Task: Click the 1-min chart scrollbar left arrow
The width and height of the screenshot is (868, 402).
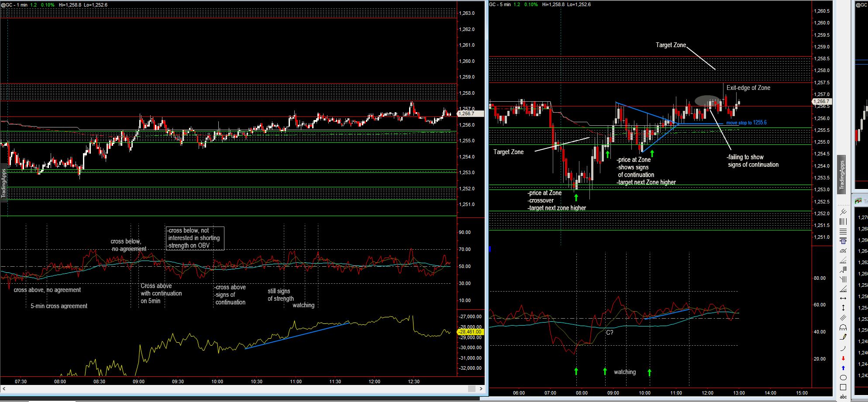Action: [5, 388]
